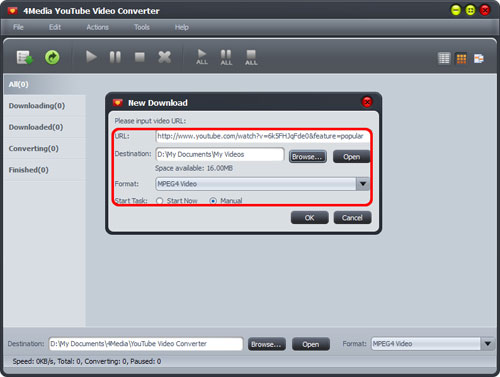
Task: Click the bottom Destination path field
Action: point(146,344)
